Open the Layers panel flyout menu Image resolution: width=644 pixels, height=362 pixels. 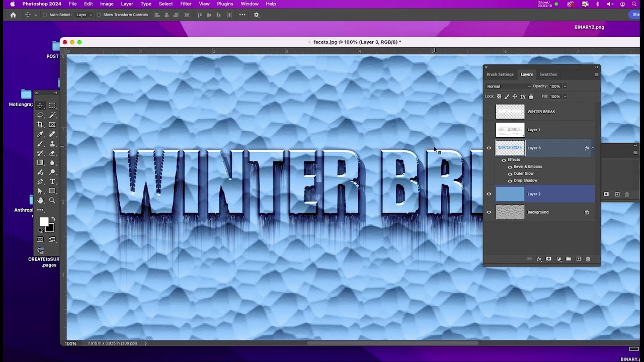596,74
